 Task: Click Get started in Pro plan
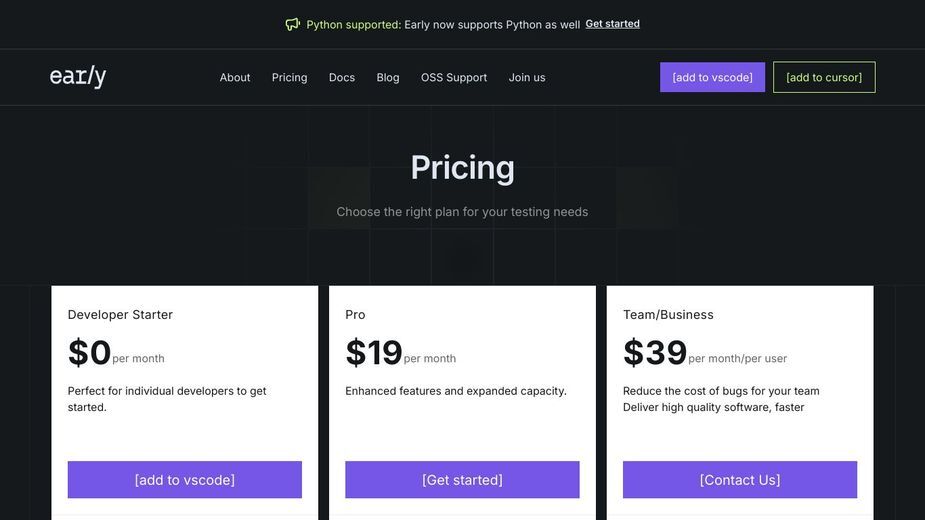(462, 479)
